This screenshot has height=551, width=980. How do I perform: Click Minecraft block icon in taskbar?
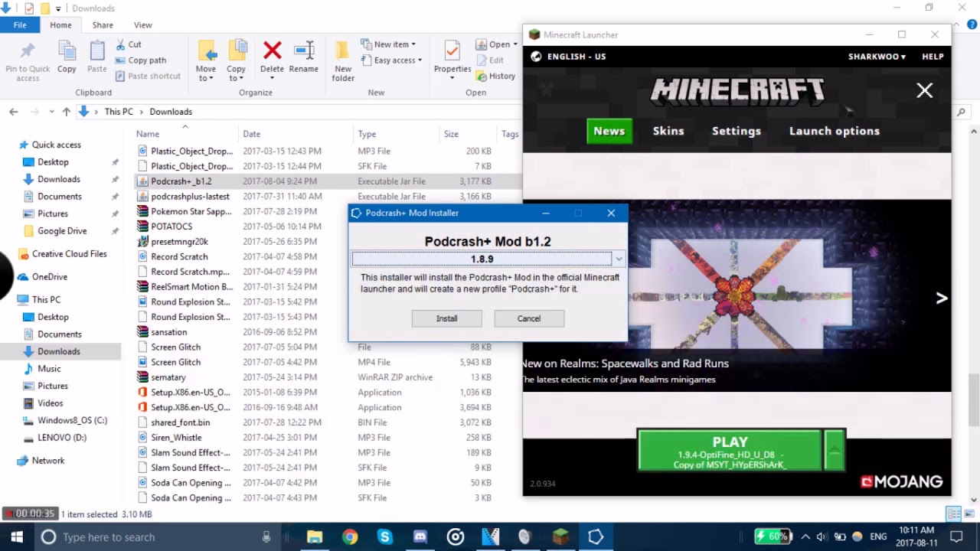pos(561,537)
